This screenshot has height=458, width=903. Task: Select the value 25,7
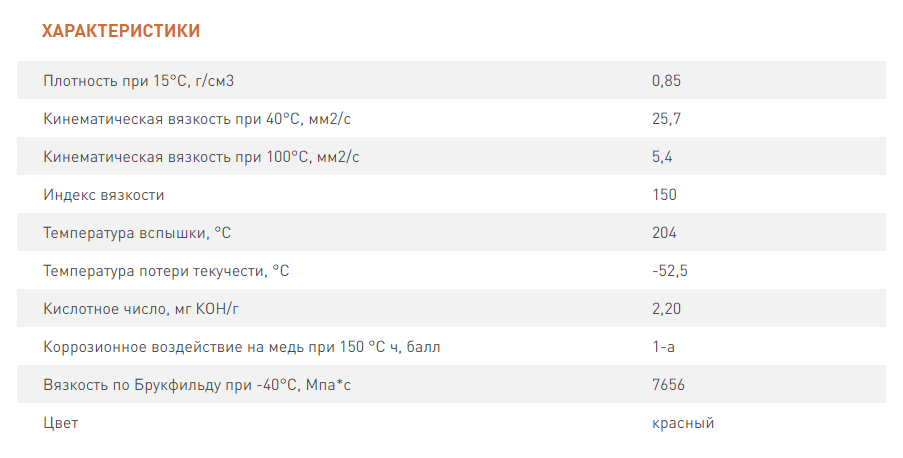click(666, 119)
